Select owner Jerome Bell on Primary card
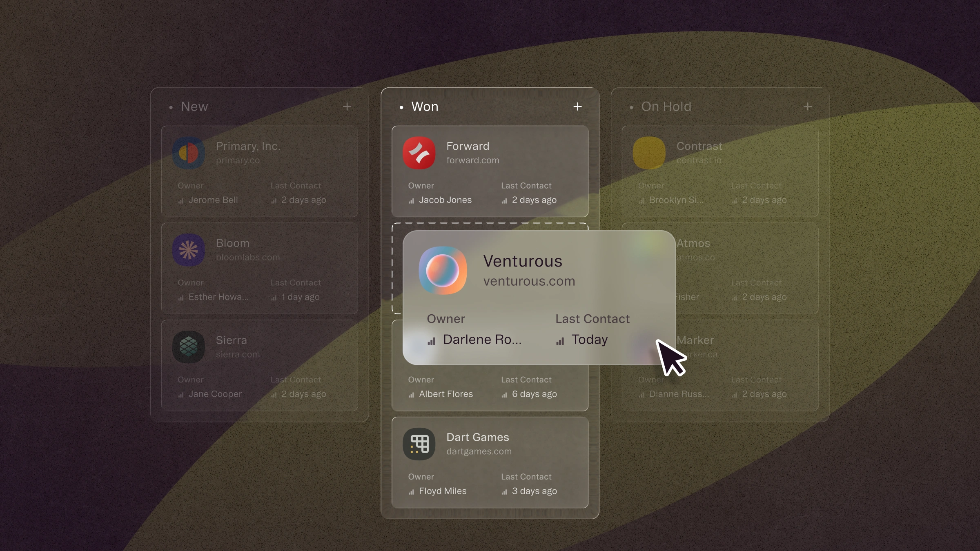This screenshot has height=551, width=980. coord(213,200)
